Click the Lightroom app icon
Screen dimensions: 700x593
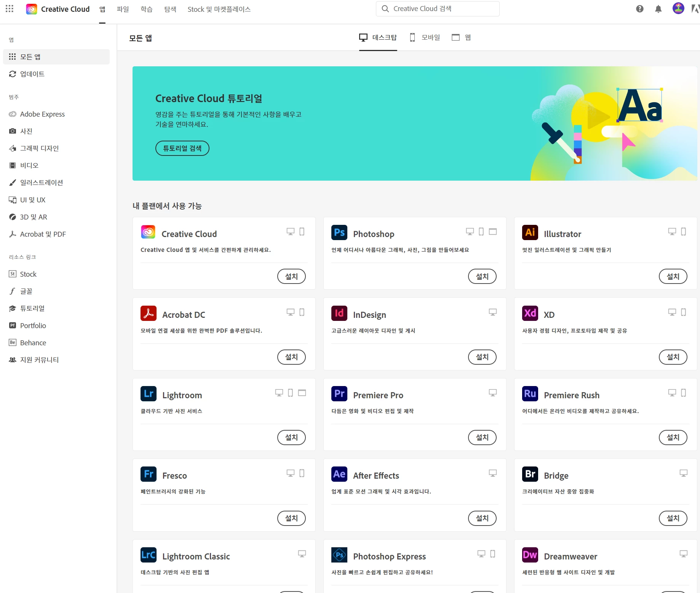coord(149,394)
